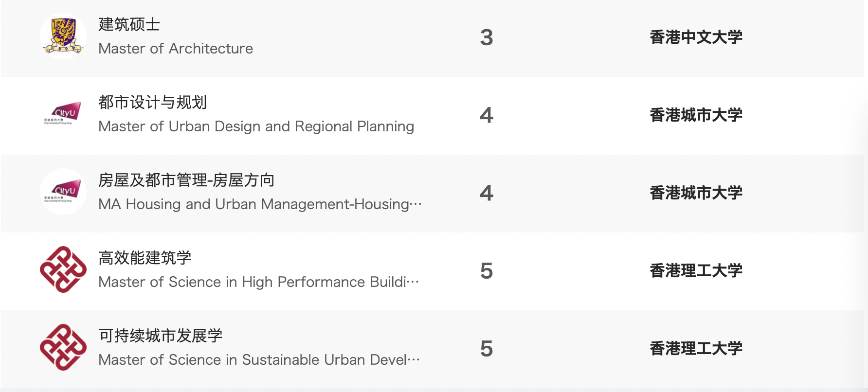Click CityU logo beside MA Housing program

(63, 192)
